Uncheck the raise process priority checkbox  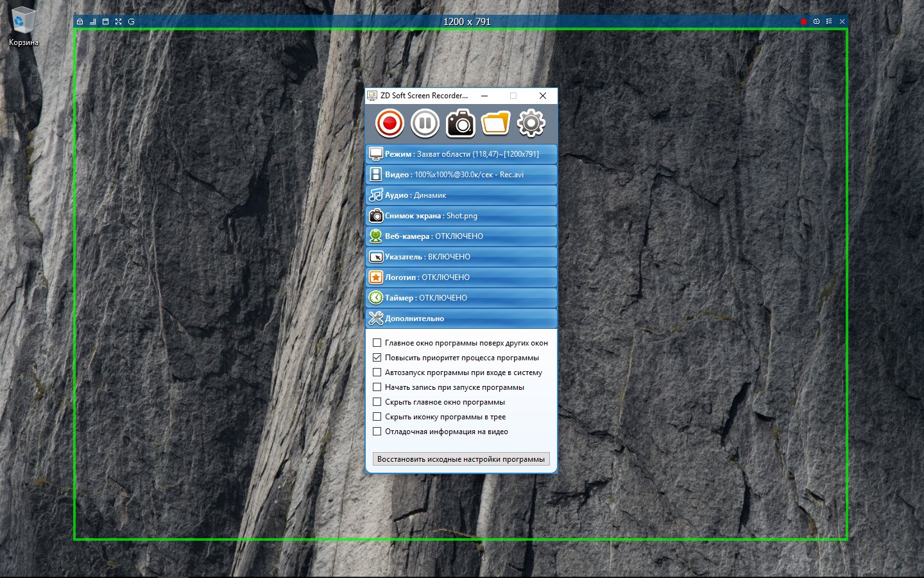point(377,358)
